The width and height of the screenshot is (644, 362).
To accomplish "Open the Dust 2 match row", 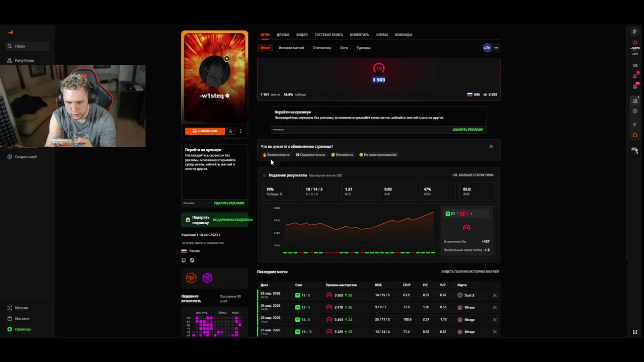I will 378,295.
